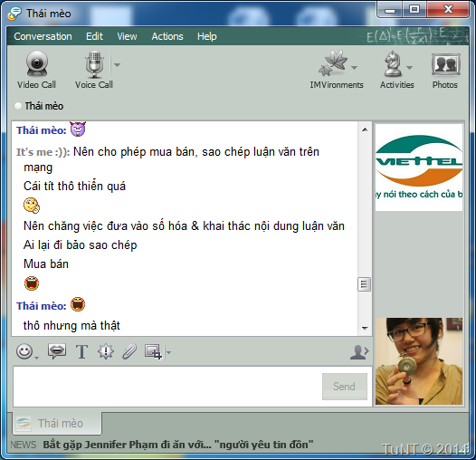Expand the IMVironments dropdown arrow
Screen dimensions: 476x460
tap(354, 67)
